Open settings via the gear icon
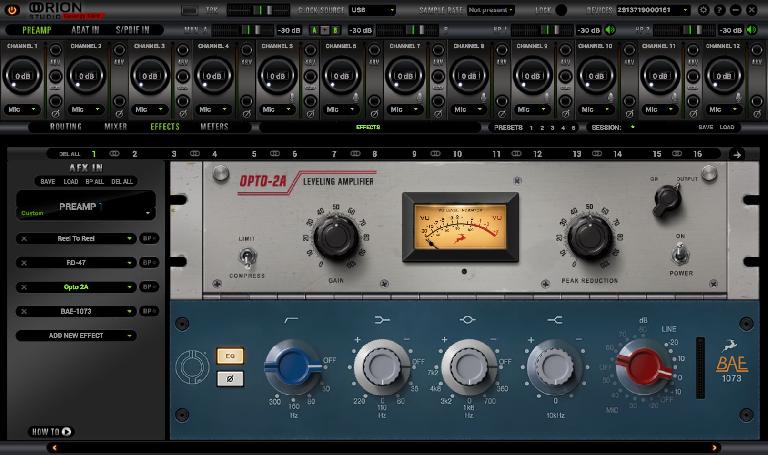 (703, 10)
